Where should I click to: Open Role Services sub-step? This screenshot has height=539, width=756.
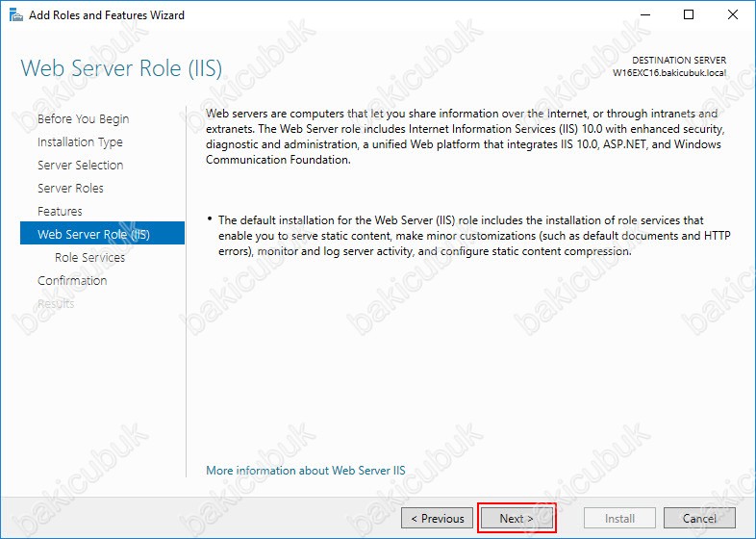point(89,257)
